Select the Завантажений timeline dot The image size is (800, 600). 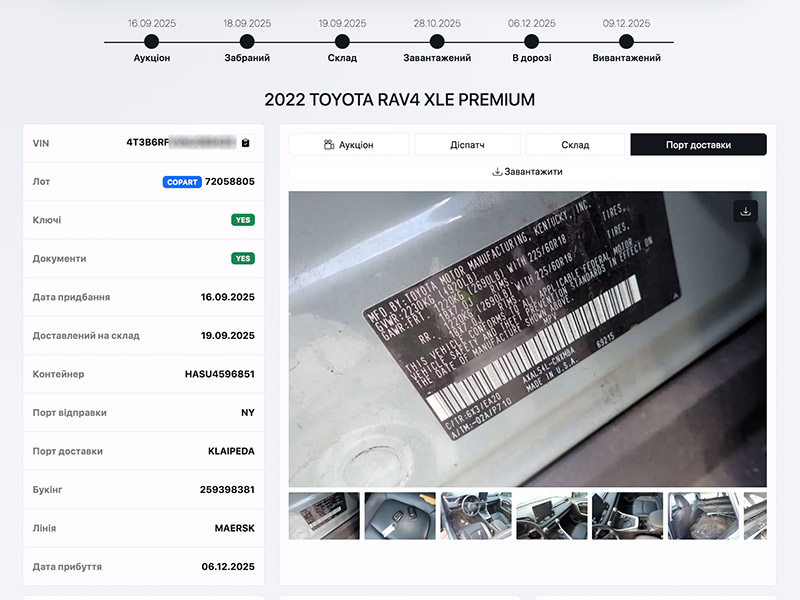437,42
